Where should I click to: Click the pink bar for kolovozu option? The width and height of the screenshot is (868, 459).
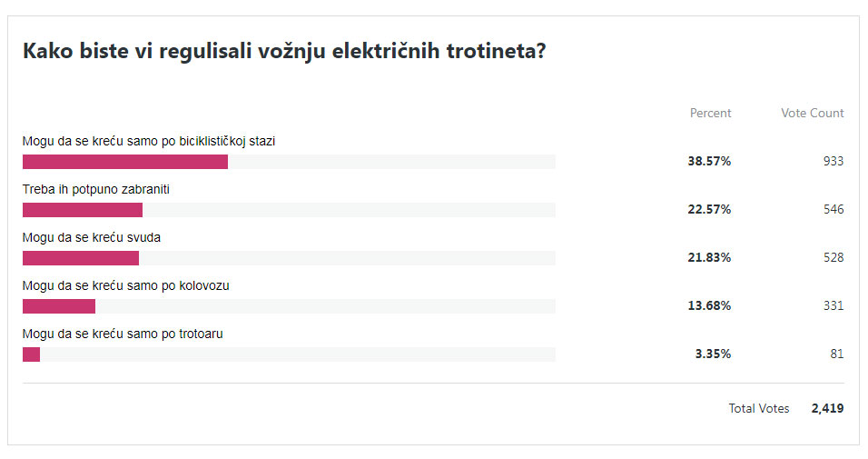click(59, 306)
